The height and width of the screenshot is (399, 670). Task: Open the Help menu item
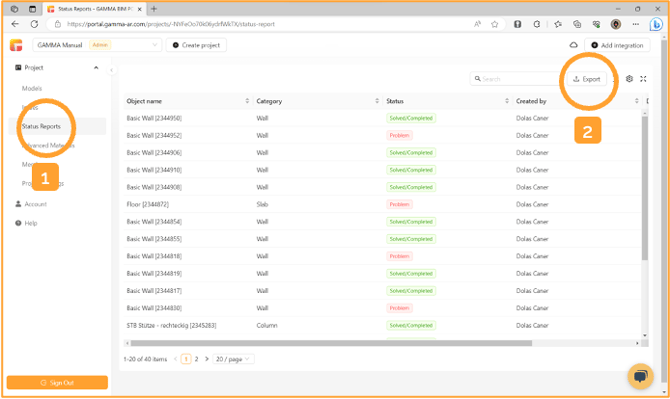[x=31, y=223]
